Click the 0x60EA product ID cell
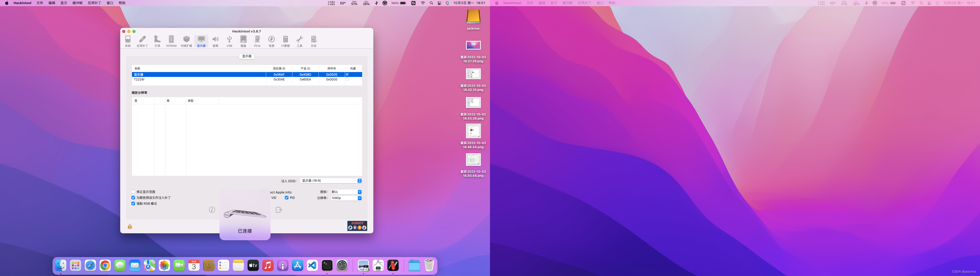This screenshot has height=276, width=980. pyautogui.click(x=305, y=79)
